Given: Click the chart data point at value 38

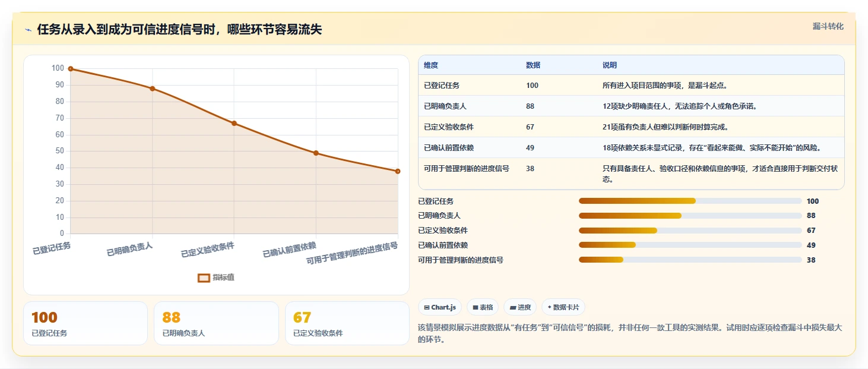Looking at the screenshot, I should click(397, 171).
